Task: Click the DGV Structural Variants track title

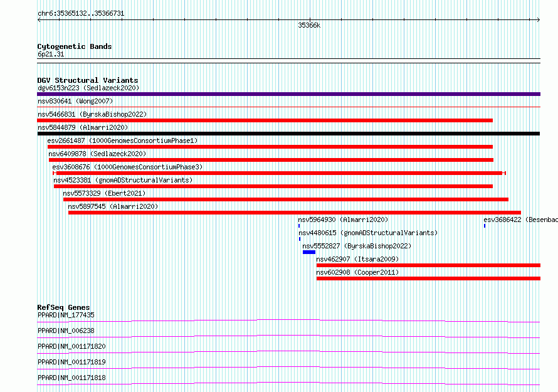Action: tap(88, 80)
